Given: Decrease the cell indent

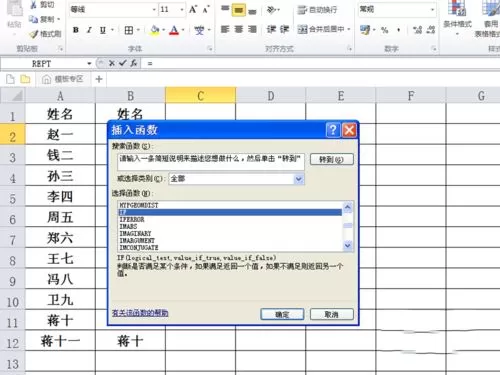Looking at the screenshot, I should click(x=271, y=29).
